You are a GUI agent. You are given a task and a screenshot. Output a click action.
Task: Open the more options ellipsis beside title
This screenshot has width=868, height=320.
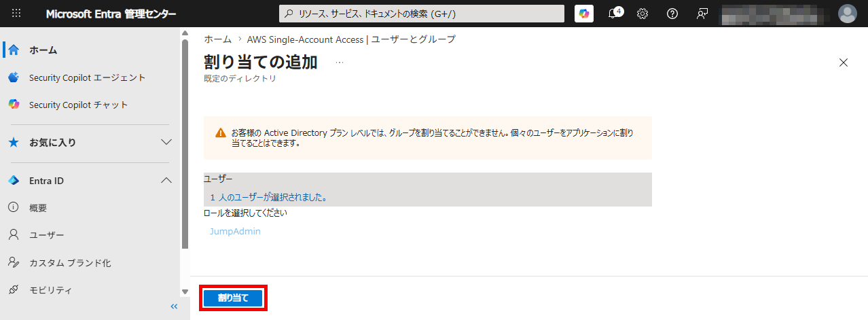tap(340, 63)
